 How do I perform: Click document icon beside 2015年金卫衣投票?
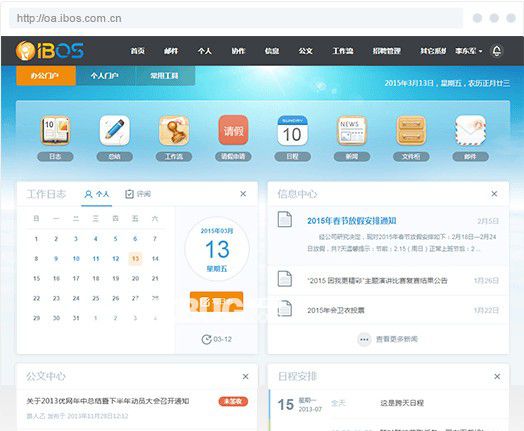[285, 309]
